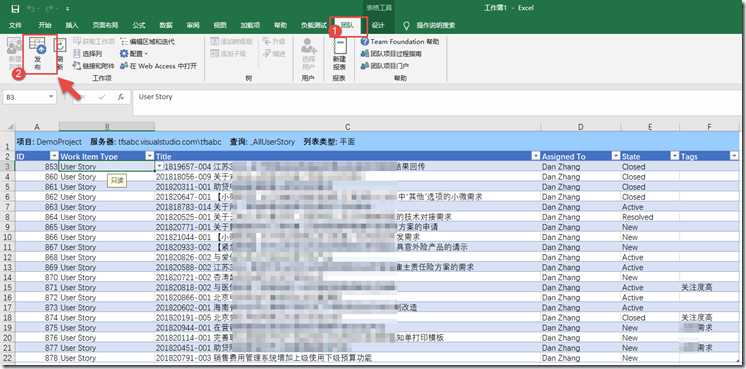Click User Story cell in row 12
746x369 pixels.
click(x=107, y=257)
